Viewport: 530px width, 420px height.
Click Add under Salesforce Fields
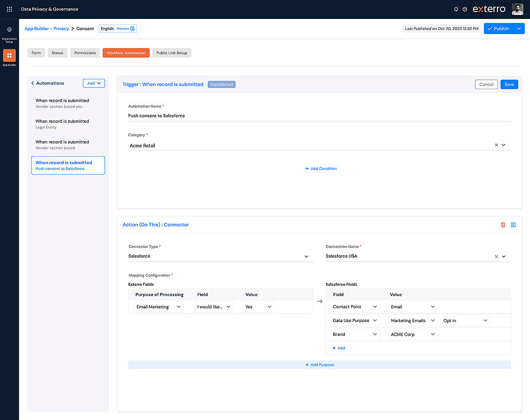pyautogui.click(x=339, y=348)
